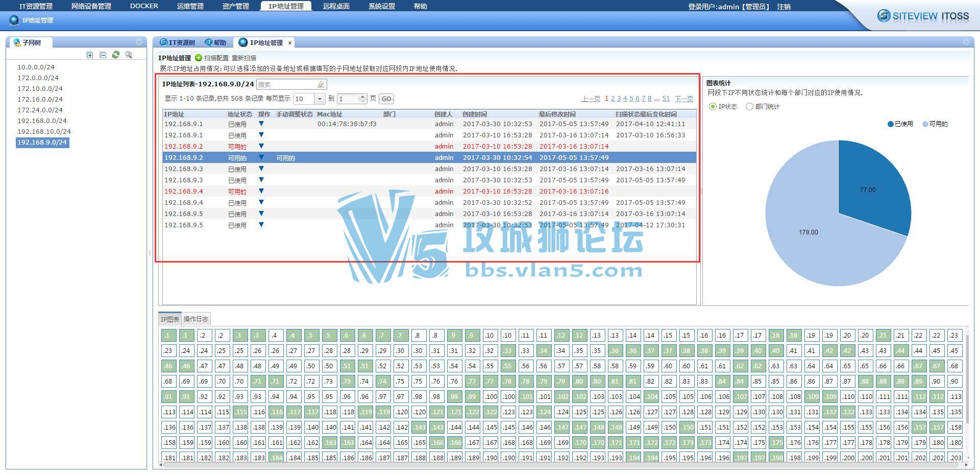Click the MAC cell 00:14:78:38:b7:f3
The width and height of the screenshot is (980, 474).
[x=347, y=124]
